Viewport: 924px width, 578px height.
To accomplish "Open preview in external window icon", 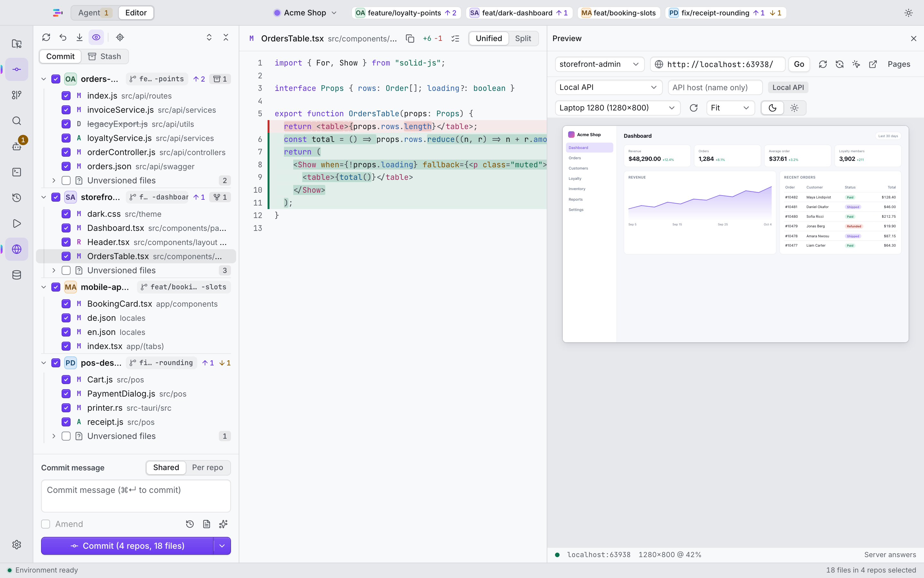I will click(873, 64).
